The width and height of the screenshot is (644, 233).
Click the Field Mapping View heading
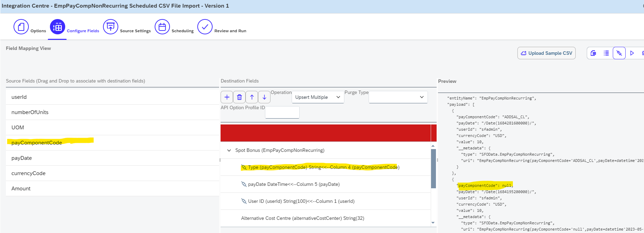click(28, 48)
